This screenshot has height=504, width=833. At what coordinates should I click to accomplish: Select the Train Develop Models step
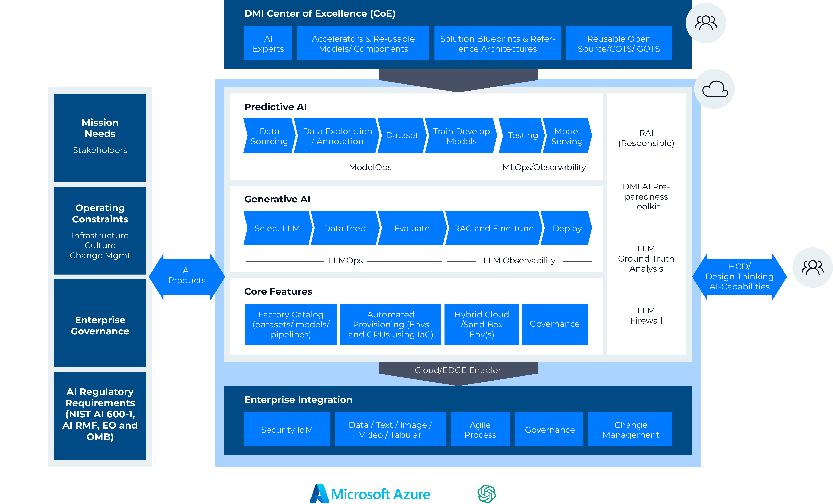tap(461, 136)
